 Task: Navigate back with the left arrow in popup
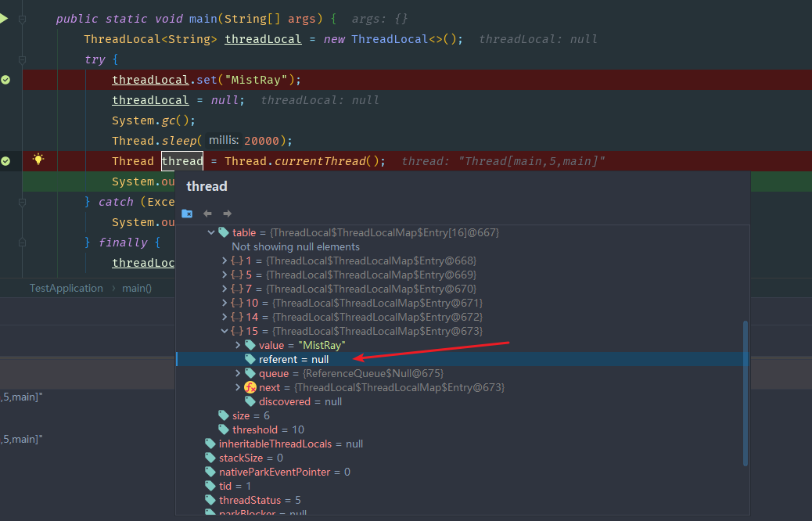207,214
